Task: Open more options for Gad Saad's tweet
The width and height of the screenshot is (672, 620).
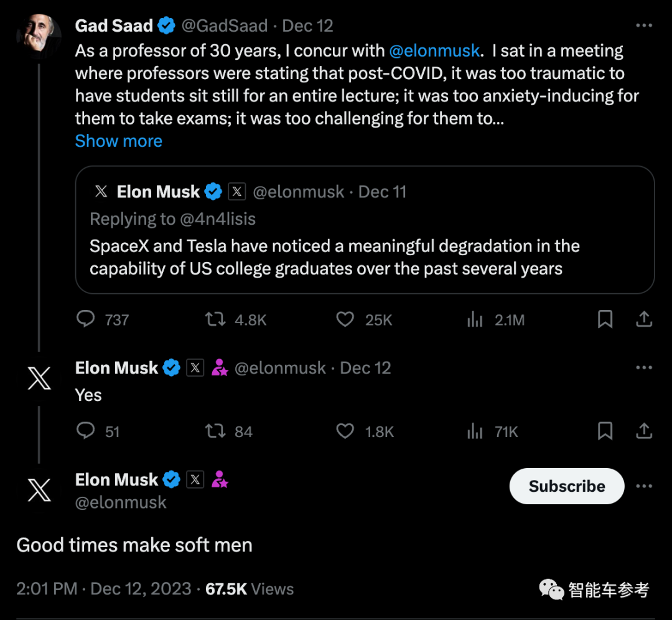Action: 644,26
